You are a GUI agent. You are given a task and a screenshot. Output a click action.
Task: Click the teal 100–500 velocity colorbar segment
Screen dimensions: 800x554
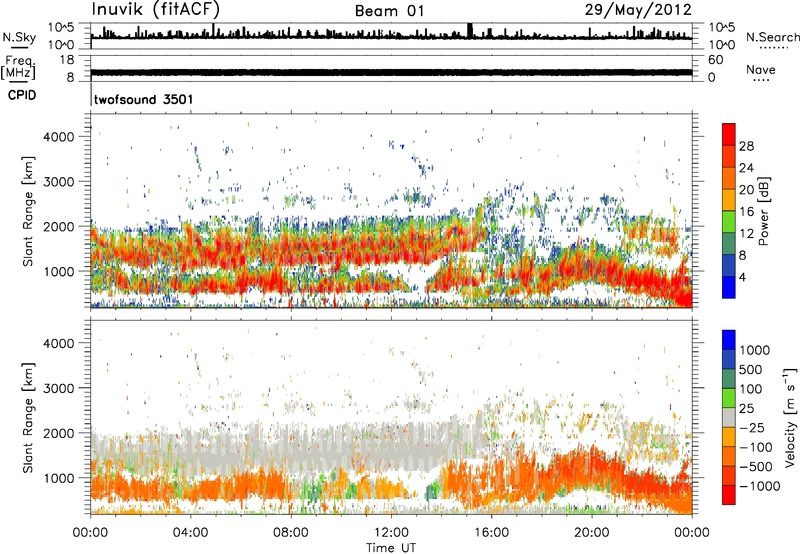[729, 379]
